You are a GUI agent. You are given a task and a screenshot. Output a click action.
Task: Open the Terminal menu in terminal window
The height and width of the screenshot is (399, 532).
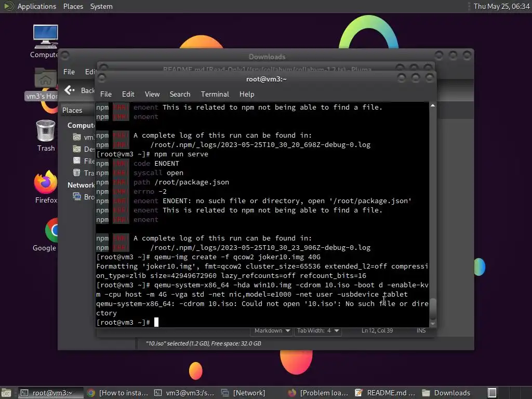click(215, 94)
